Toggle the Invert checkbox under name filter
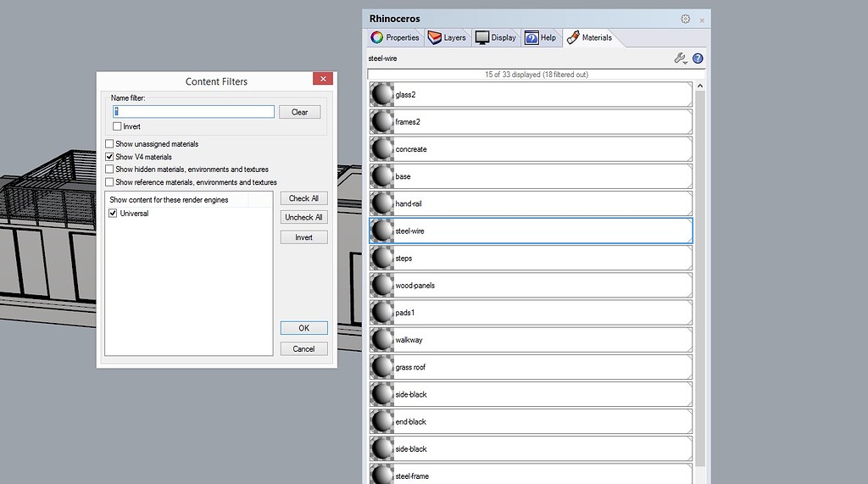Screen dimensions: 868x484 [117, 126]
